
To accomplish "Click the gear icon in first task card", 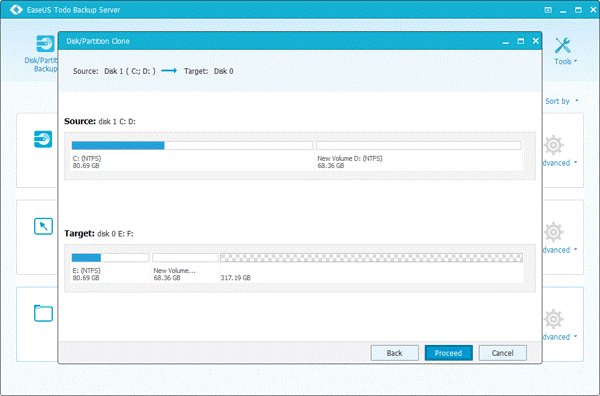I will pyautogui.click(x=554, y=145).
